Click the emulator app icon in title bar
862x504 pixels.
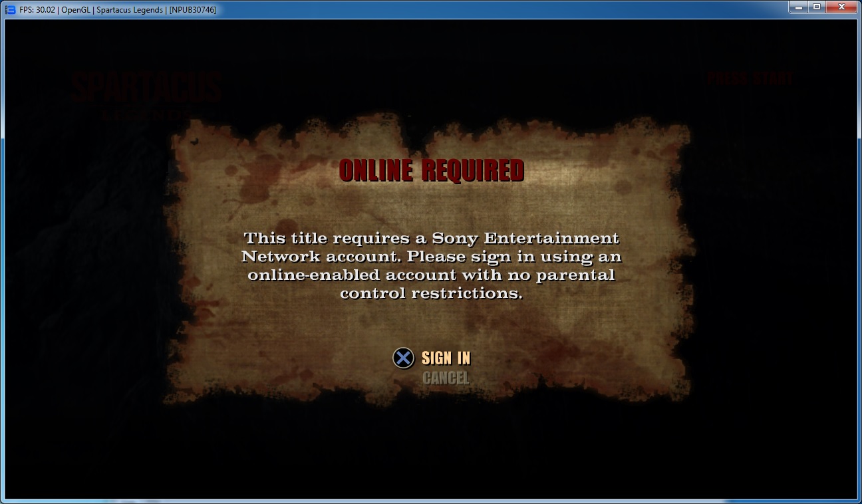[x=10, y=9]
